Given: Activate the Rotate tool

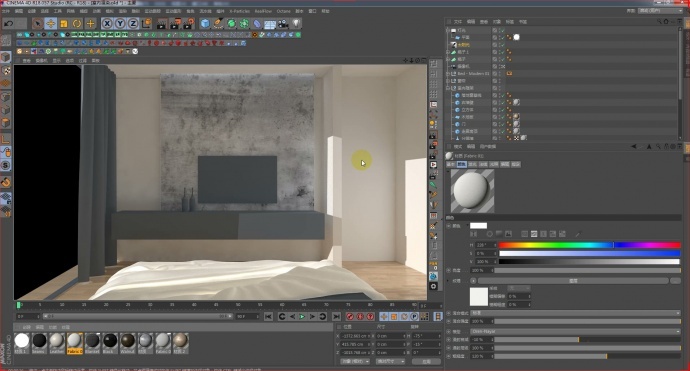Looking at the screenshot, I should (77, 23).
